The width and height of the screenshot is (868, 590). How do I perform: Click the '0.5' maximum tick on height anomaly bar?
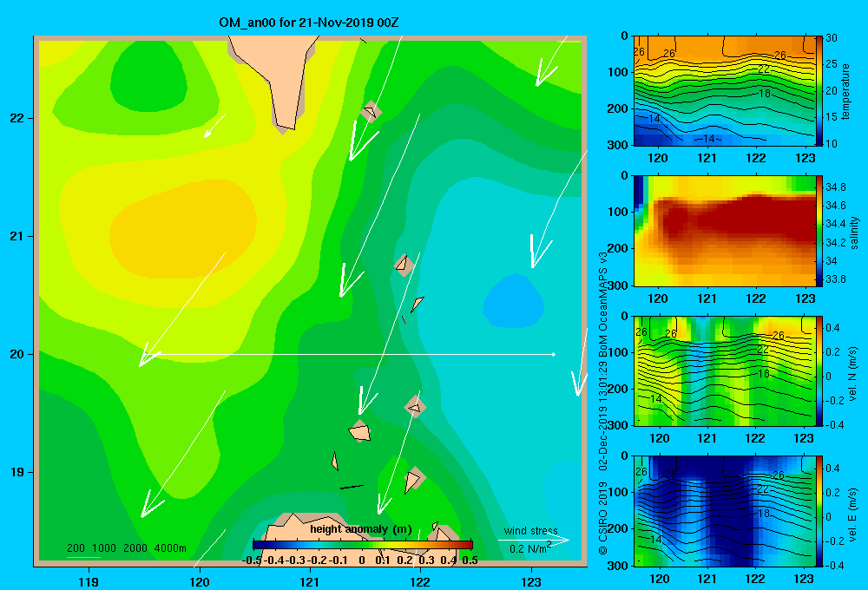click(470, 560)
